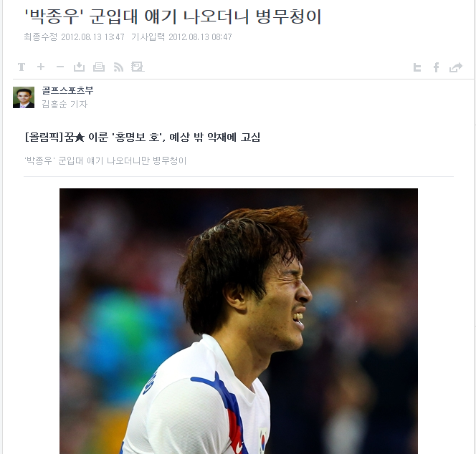
Task: Print the article using the printer icon
Action: pos(99,67)
